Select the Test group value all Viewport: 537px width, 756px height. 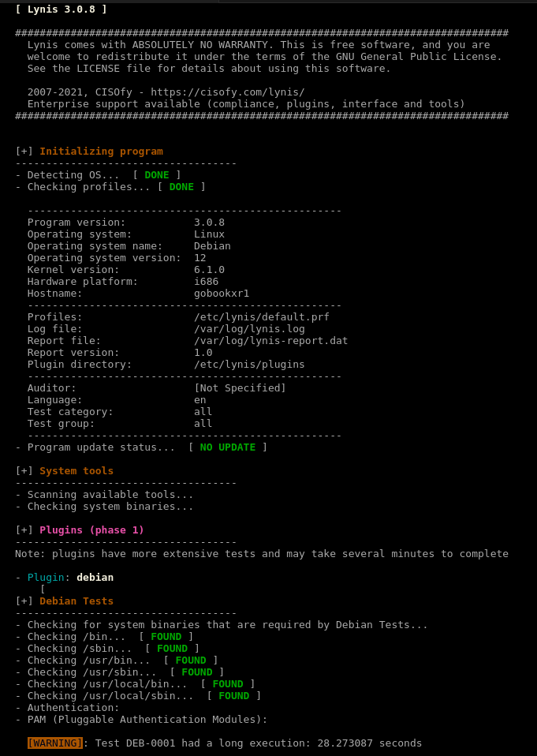(x=203, y=424)
